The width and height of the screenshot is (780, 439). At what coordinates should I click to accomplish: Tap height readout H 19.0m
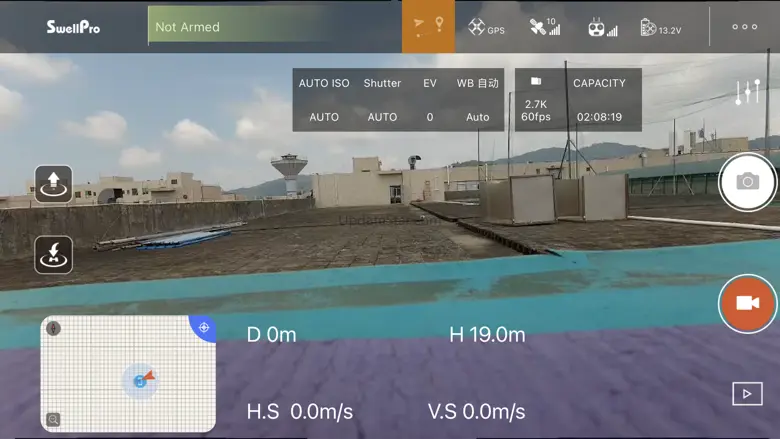487,335
